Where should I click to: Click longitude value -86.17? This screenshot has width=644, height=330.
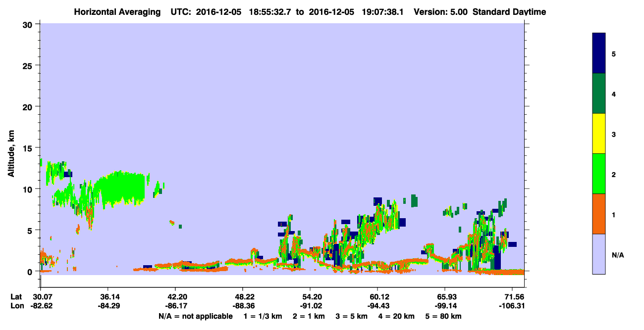tap(175, 306)
